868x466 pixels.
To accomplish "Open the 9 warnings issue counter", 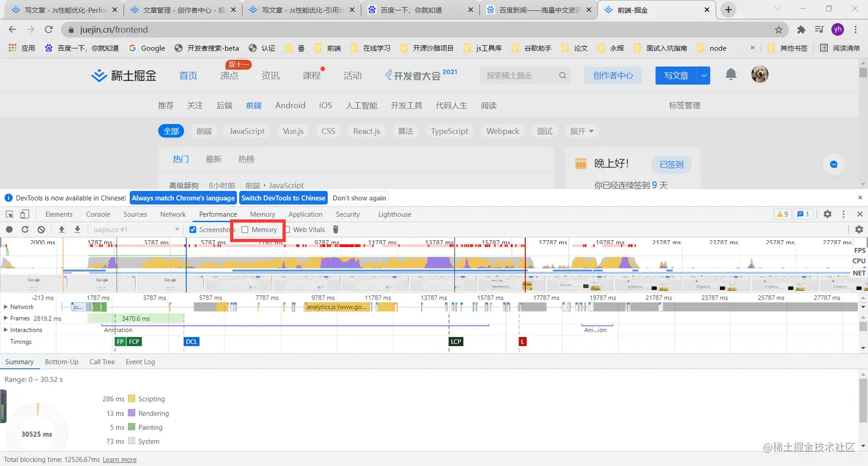I will [x=782, y=214].
